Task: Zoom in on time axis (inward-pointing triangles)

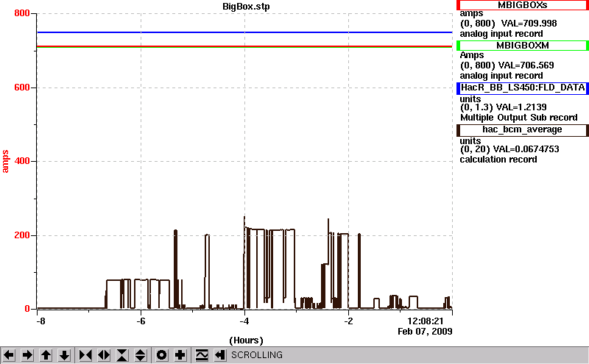Action: (x=85, y=355)
